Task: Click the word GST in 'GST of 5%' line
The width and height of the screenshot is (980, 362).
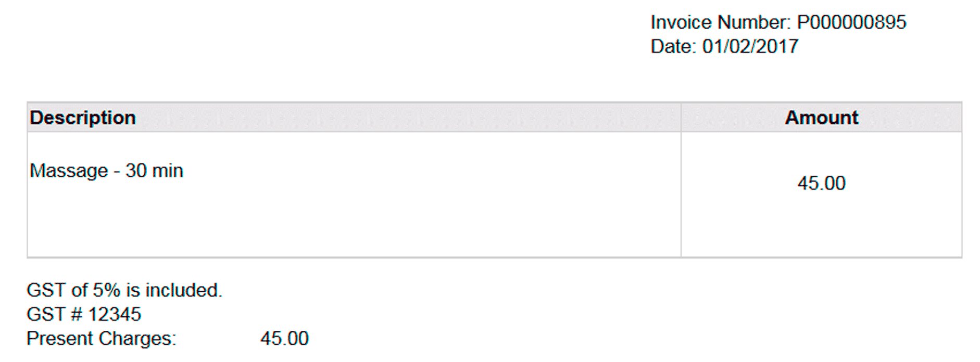Action: pyautogui.click(x=46, y=290)
